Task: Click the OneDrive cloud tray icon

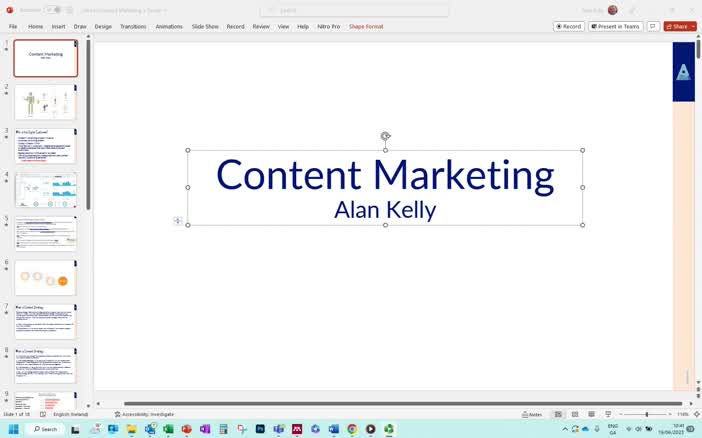Action: click(x=585, y=429)
